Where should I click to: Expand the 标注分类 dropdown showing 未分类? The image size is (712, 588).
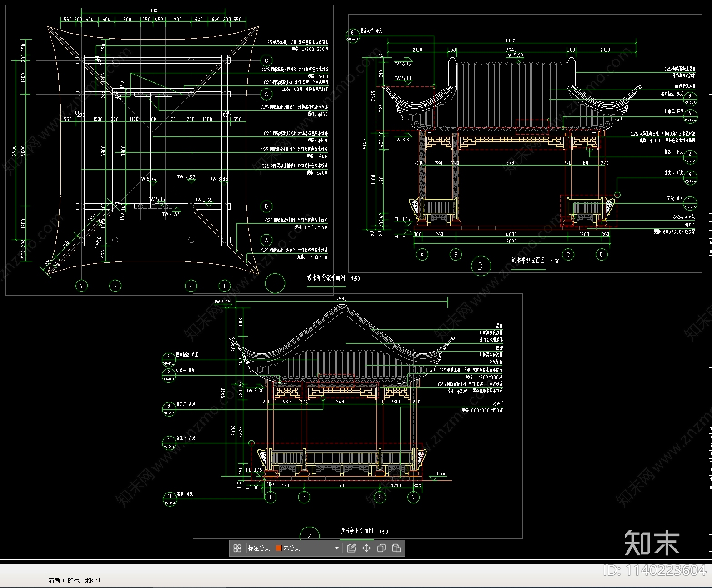[307, 548]
